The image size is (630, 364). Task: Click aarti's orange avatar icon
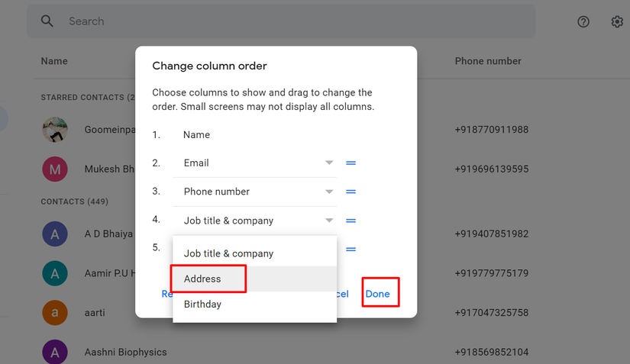(x=55, y=313)
